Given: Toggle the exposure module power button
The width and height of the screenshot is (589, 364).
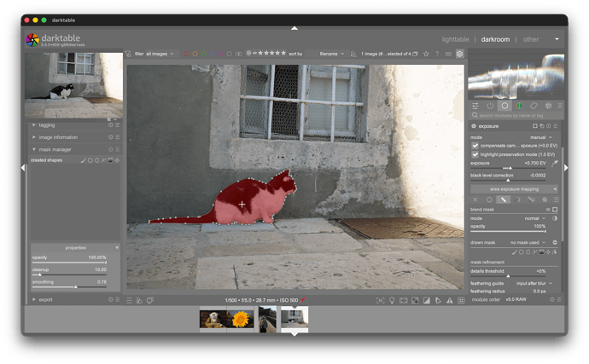Looking at the screenshot, I should (x=473, y=125).
